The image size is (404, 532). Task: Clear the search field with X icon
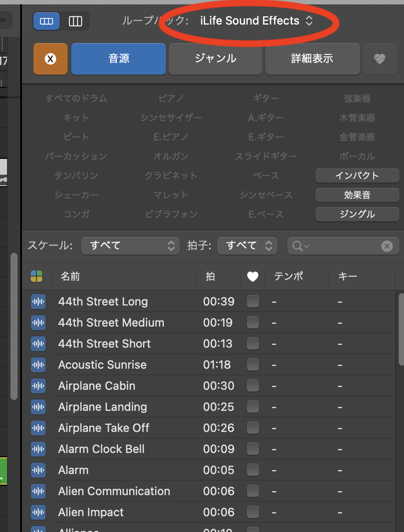pos(387,246)
